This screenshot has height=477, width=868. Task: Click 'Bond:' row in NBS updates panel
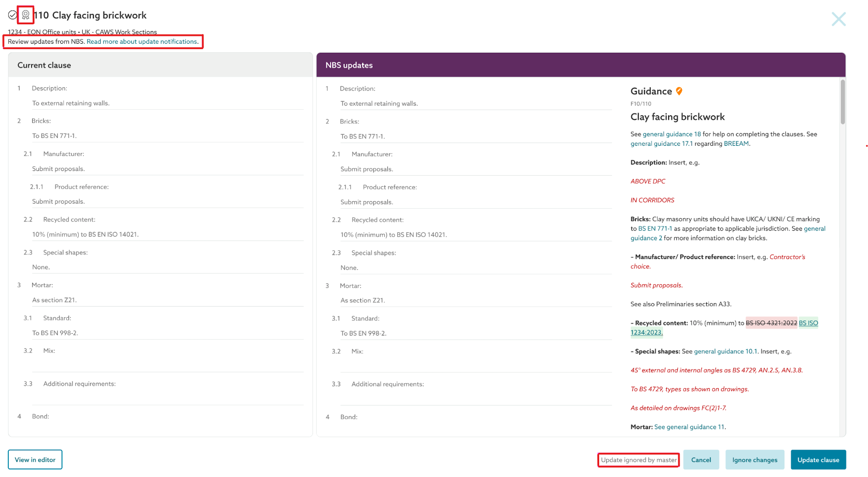pos(349,417)
